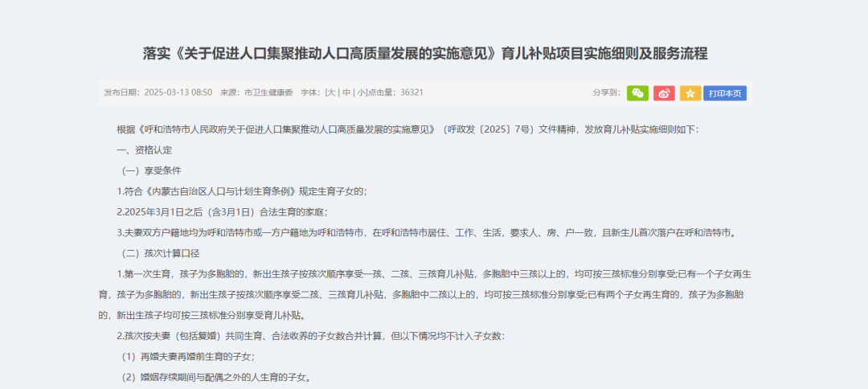Set font size to 中 (medium)
Screen dimensions: 868x389
coord(346,92)
